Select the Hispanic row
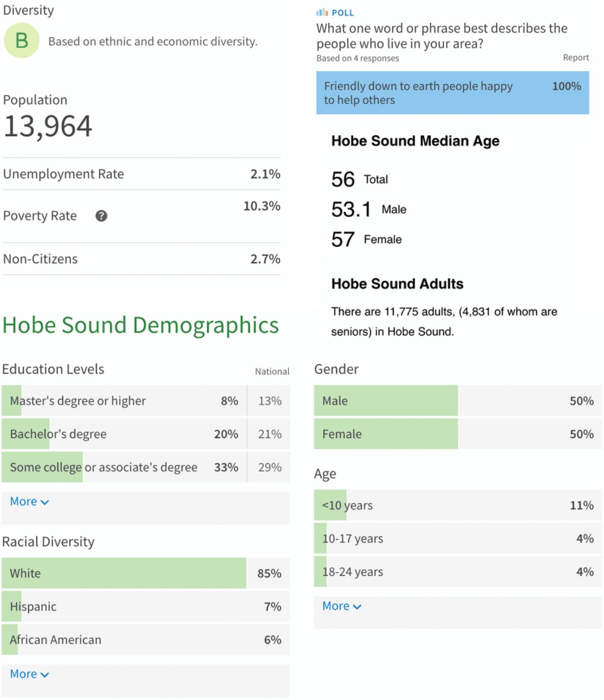Image resolution: width=604 pixels, height=700 pixels. (x=145, y=607)
